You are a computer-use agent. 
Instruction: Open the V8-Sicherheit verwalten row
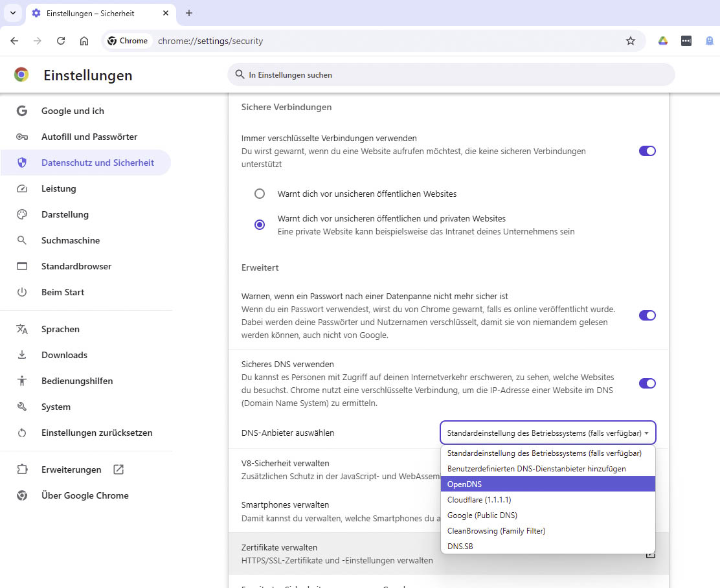334,470
